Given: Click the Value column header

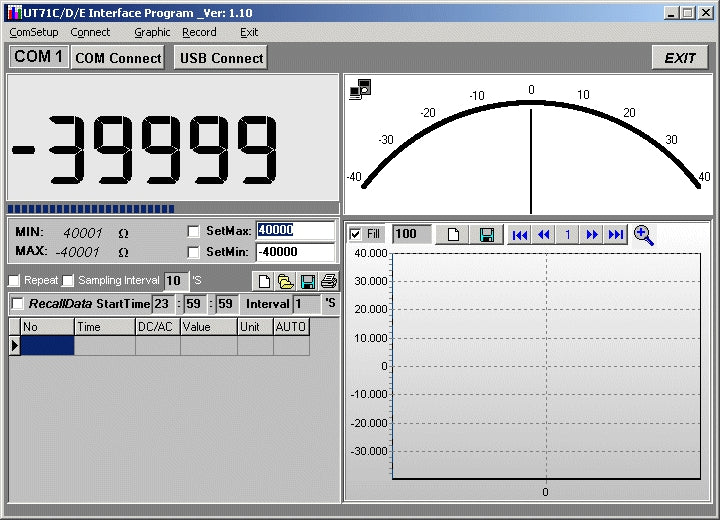Looking at the screenshot, I should pos(208,327).
